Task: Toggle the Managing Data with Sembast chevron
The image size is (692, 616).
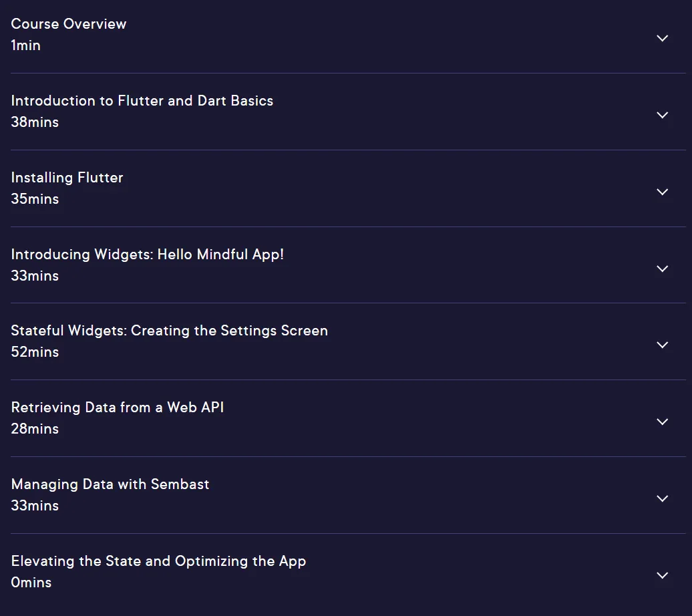Action: pos(662,498)
